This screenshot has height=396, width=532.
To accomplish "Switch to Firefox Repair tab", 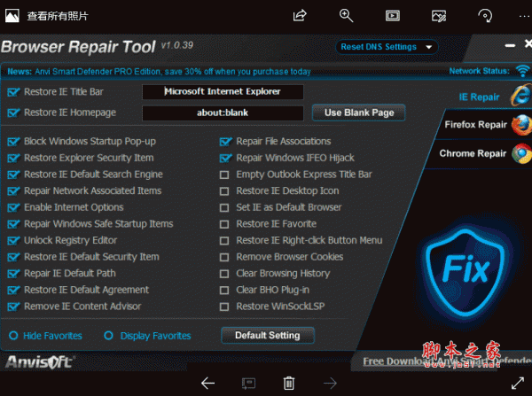I will 475,125.
